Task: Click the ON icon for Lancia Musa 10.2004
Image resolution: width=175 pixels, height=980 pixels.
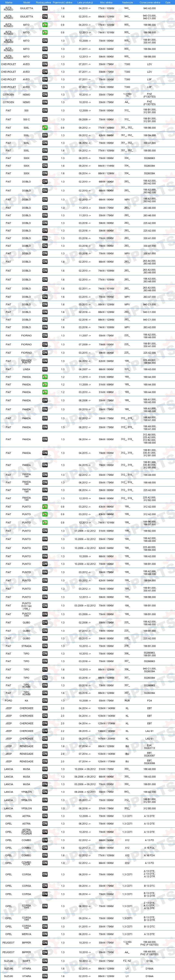Action: coord(45,769)
